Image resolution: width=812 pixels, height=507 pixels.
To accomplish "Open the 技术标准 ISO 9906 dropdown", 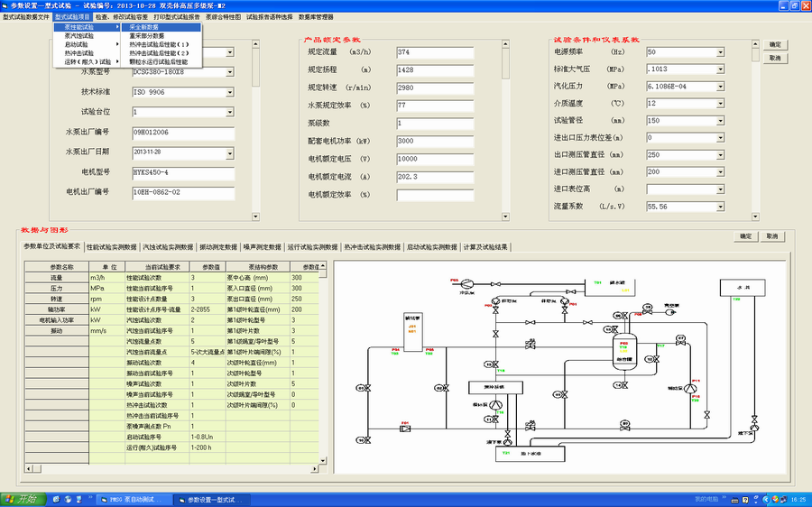I will coord(229,91).
